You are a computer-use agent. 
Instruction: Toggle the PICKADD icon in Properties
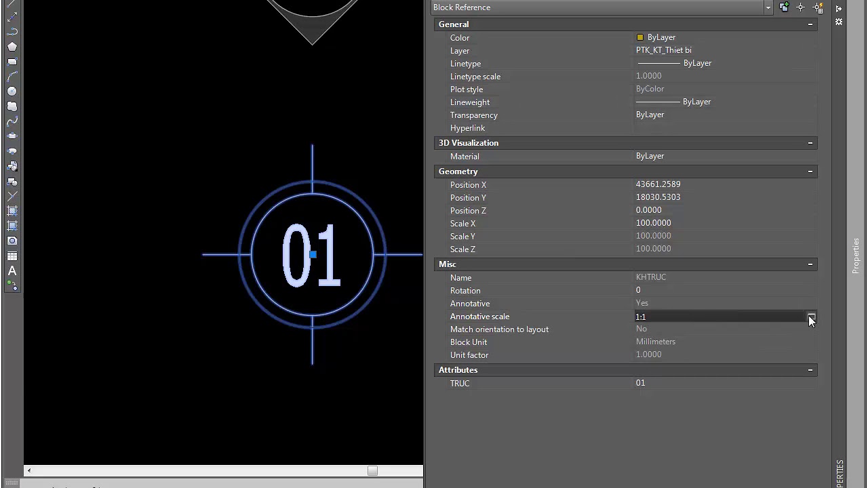[785, 7]
